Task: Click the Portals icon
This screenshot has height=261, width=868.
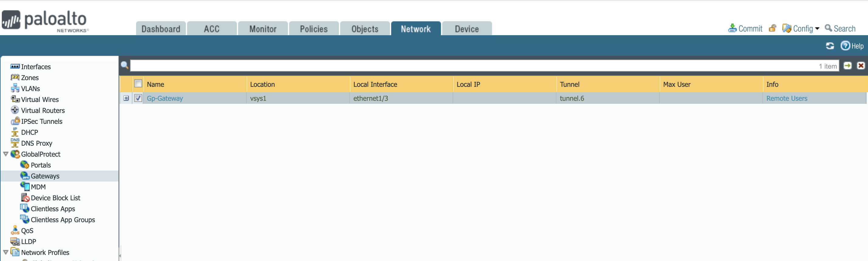Action: [25, 165]
